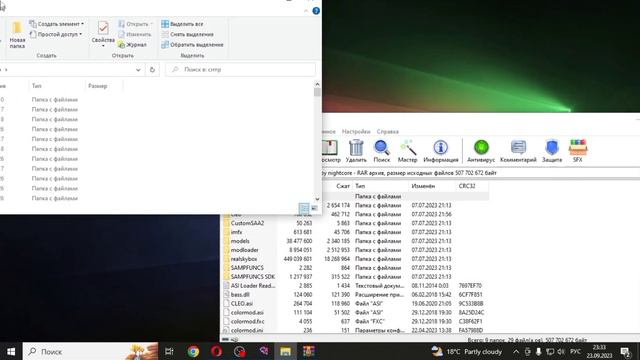640x360 pixels.
Task: Select the models folder in WinRAR
Action: tap(240, 241)
